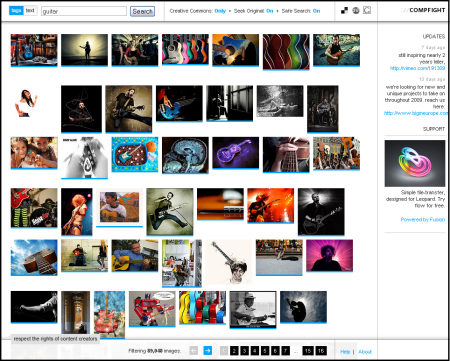Screen dimensions: 450x361
Task: Open glowing purple guitar thumbnail
Action: pyautogui.click(x=236, y=153)
